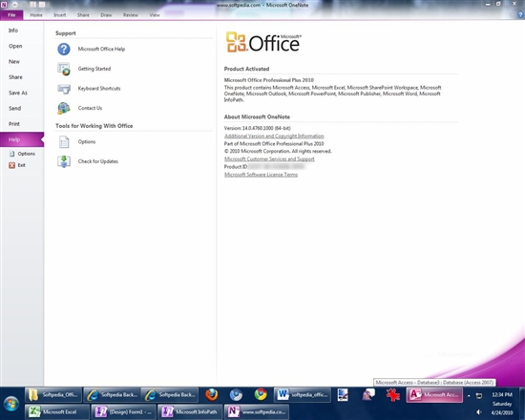The width and height of the screenshot is (525, 420).
Task: Select Share in Backstage sidebar
Action: (x=22, y=77)
